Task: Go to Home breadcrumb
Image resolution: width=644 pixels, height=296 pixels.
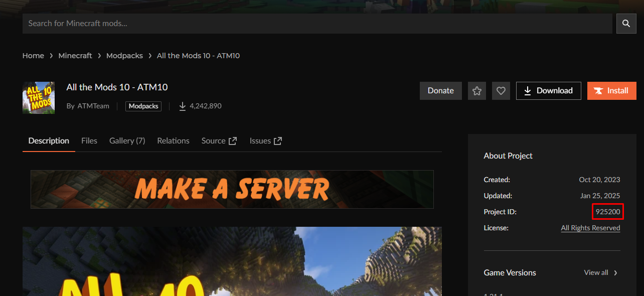Action: coord(33,56)
